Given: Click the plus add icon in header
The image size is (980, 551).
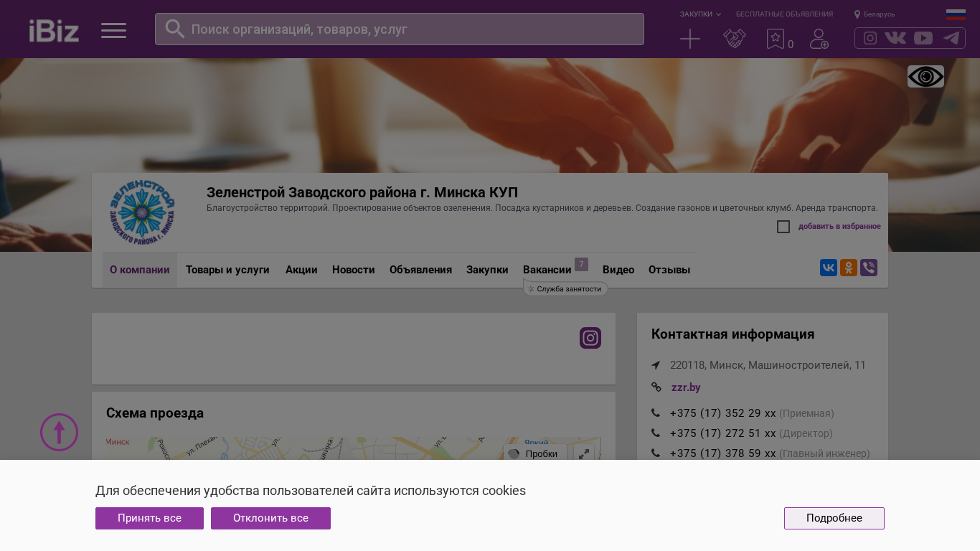Looking at the screenshot, I should click(x=690, y=39).
